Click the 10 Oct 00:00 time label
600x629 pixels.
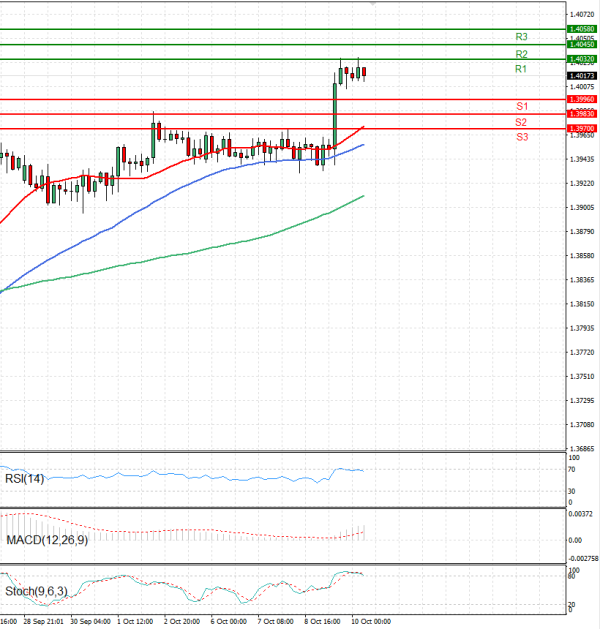370,621
